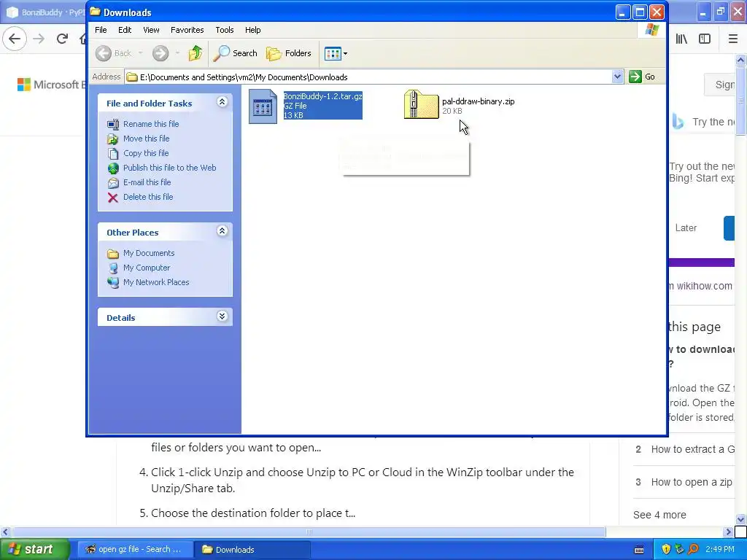747x560 pixels.
Task: Open My Network Places link
Action: click(x=156, y=282)
